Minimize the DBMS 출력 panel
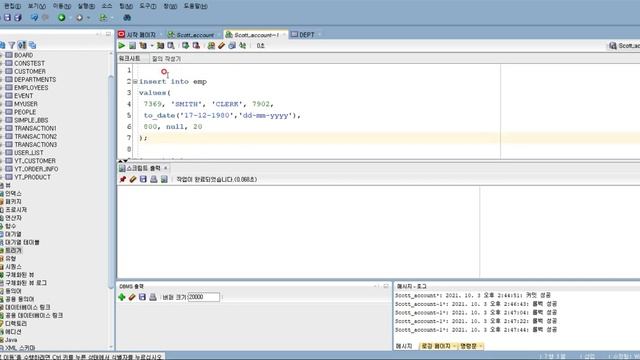 click(x=376, y=286)
